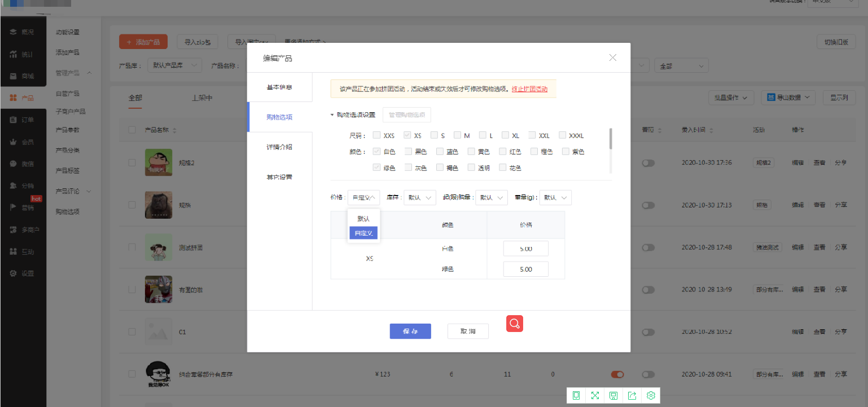Image resolution: width=868 pixels, height=407 pixels.
Task: Check the S size checkbox
Action: [434, 135]
